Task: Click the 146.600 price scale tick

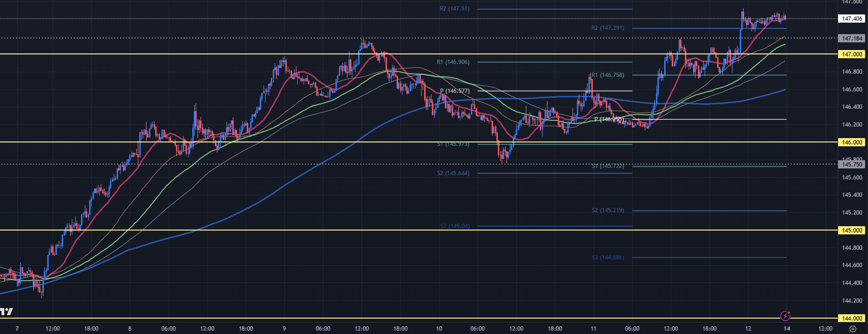Action: tap(852, 90)
